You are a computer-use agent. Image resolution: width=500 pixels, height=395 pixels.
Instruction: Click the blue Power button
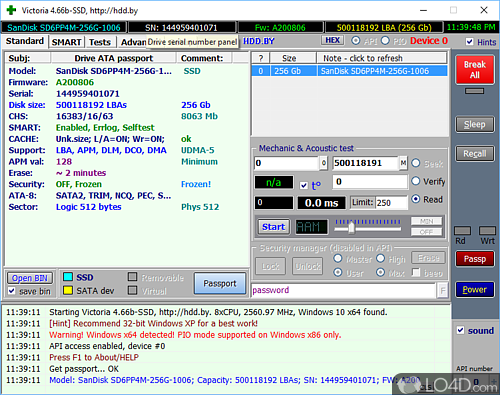coord(475,289)
